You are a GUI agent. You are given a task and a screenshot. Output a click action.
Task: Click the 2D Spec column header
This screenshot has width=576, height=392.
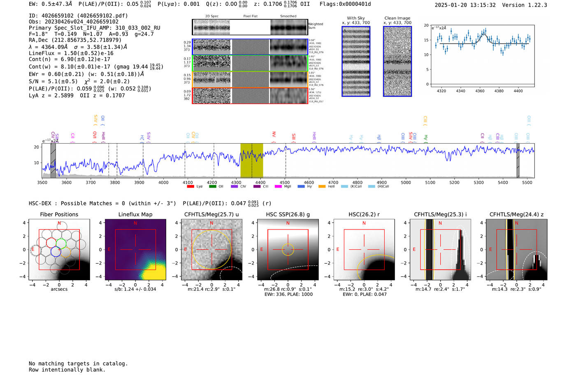[x=212, y=16]
